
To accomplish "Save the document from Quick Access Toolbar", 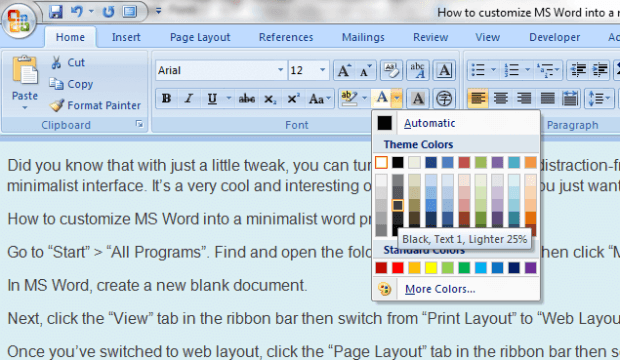I will point(56,12).
